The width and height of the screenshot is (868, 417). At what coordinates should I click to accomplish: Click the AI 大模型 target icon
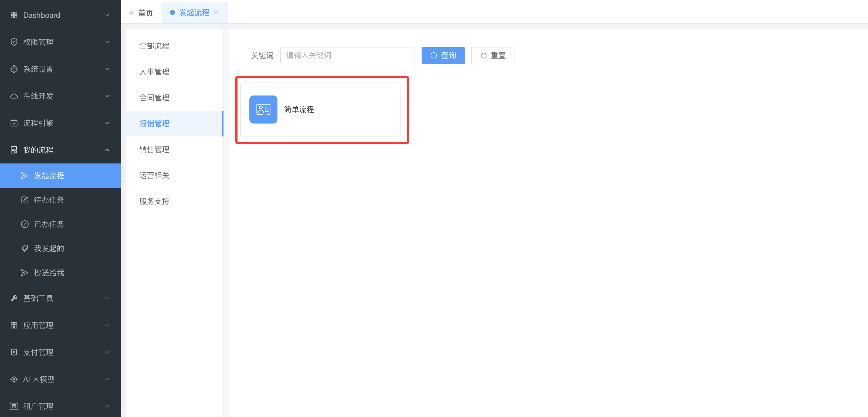click(x=14, y=379)
